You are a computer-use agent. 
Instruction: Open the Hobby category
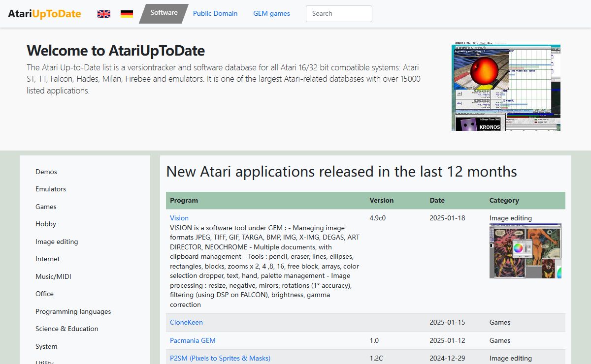point(46,224)
